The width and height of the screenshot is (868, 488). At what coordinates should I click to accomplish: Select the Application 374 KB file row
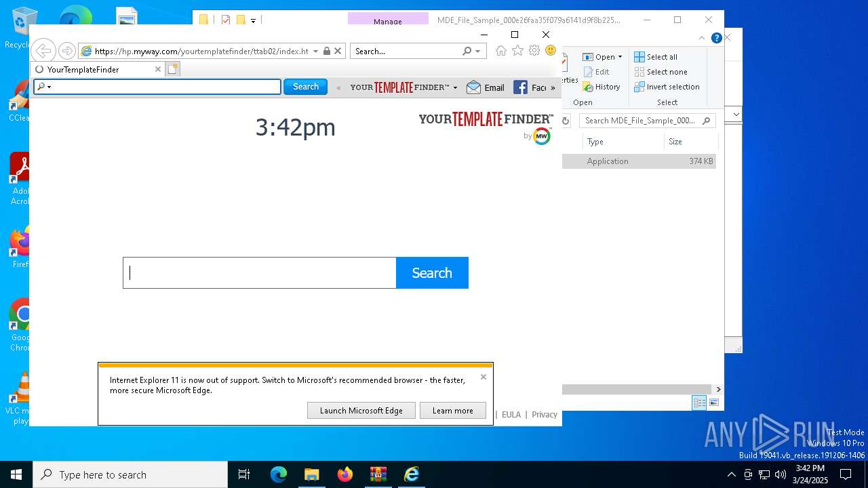[639, 161]
